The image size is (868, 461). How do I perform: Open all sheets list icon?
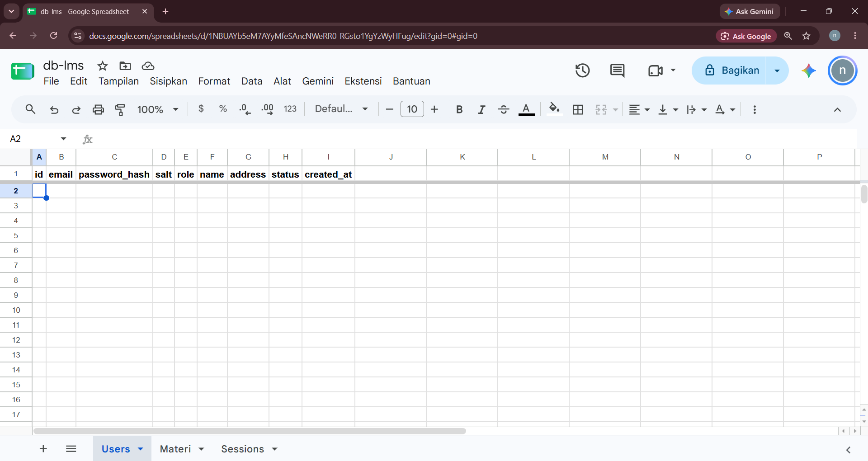click(x=71, y=449)
